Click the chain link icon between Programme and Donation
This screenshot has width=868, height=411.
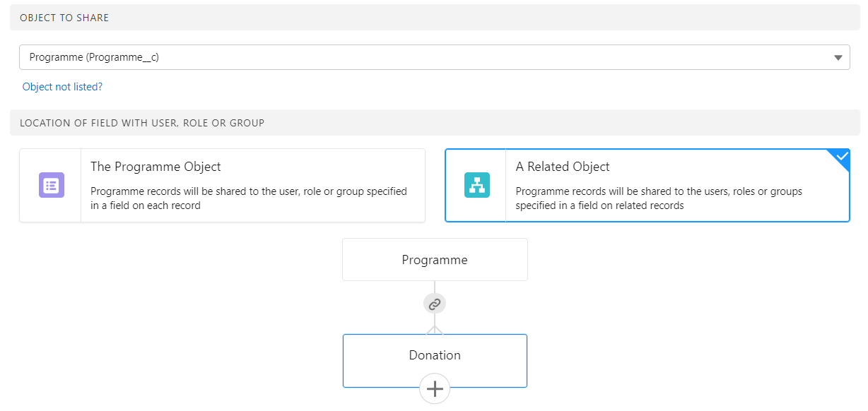point(434,303)
